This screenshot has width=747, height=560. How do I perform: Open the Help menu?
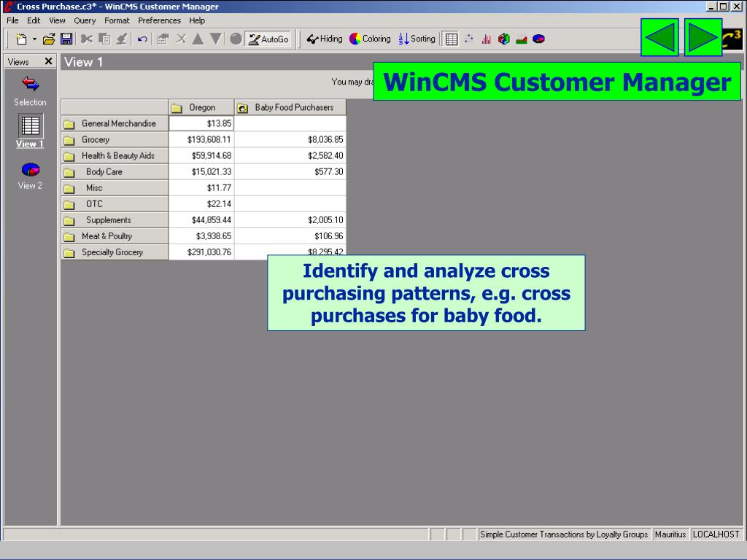tap(197, 20)
